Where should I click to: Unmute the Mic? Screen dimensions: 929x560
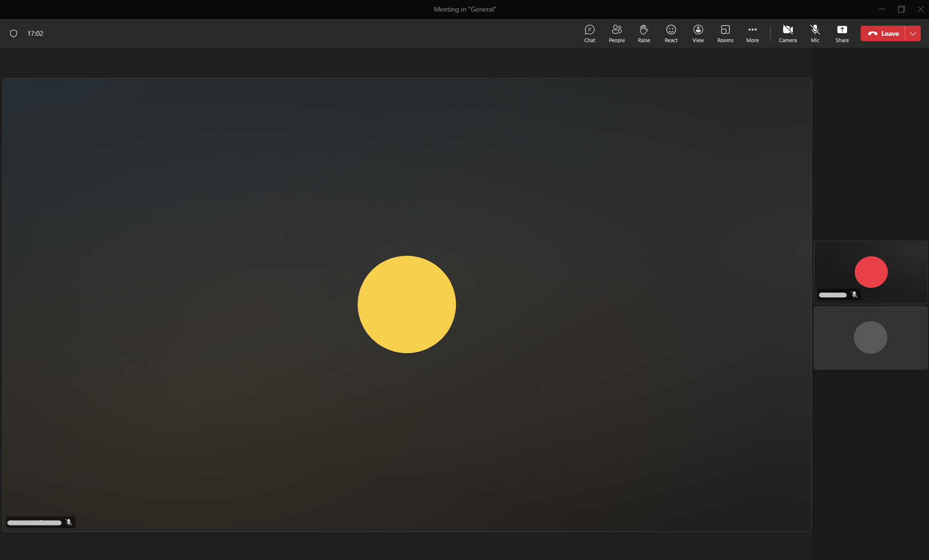tap(815, 33)
